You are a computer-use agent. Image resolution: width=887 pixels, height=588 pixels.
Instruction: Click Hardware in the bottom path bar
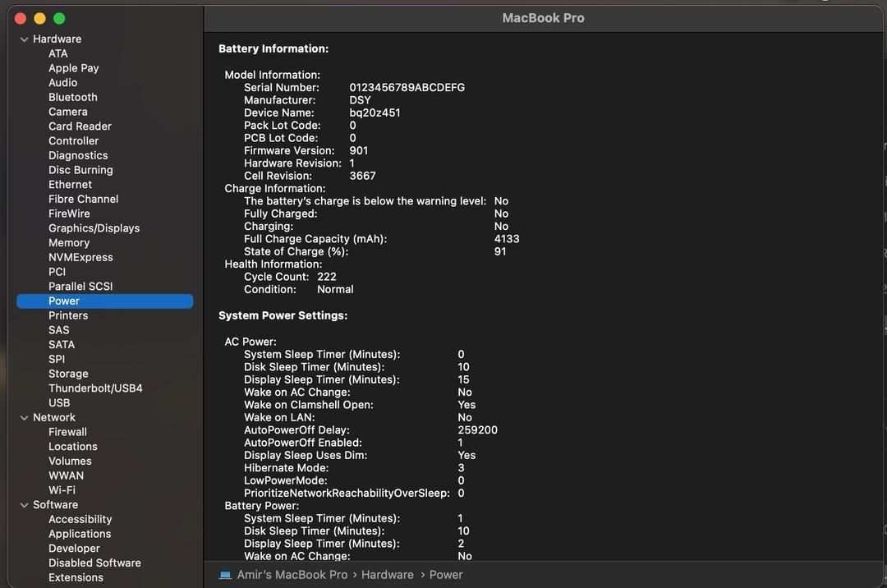(x=388, y=575)
